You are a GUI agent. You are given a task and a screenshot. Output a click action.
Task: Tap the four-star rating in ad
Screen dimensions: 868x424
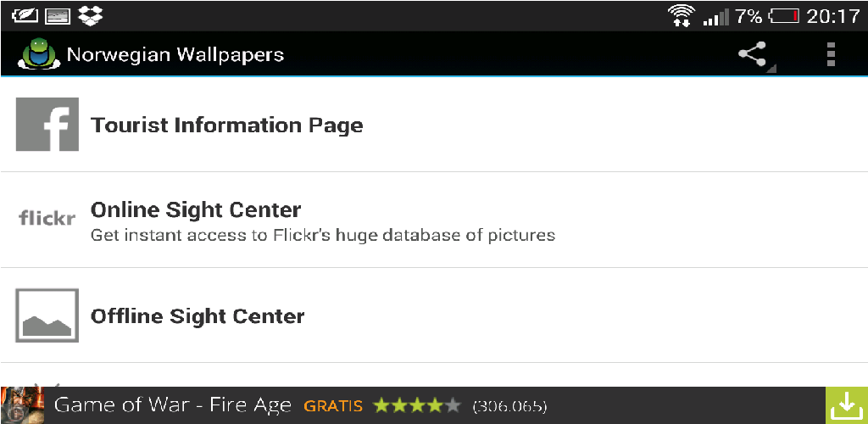click(x=417, y=405)
